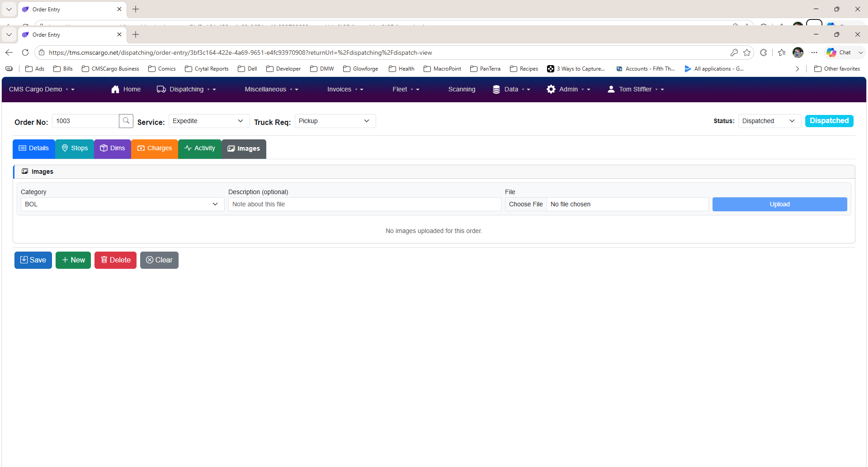
Task: Expand the Category dropdown set to BOL
Action: click(x=123, y=204)
